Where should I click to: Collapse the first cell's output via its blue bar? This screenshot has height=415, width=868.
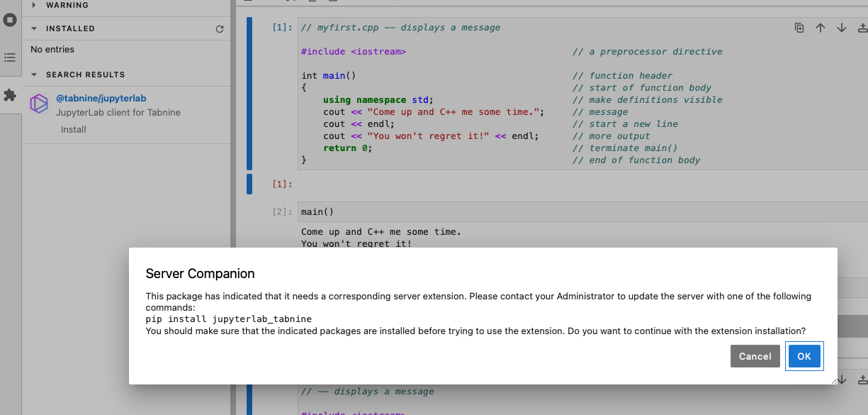[x=249, y=184]
